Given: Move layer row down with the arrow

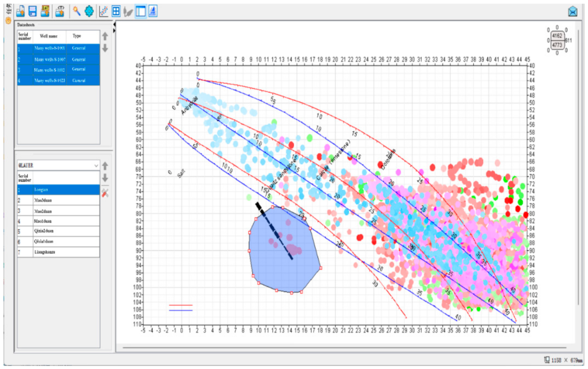Looking at the screenshot, I should point(105,178).
